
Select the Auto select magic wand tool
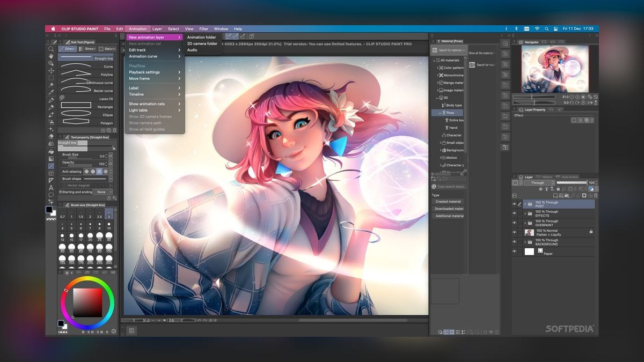pos(51,85)
